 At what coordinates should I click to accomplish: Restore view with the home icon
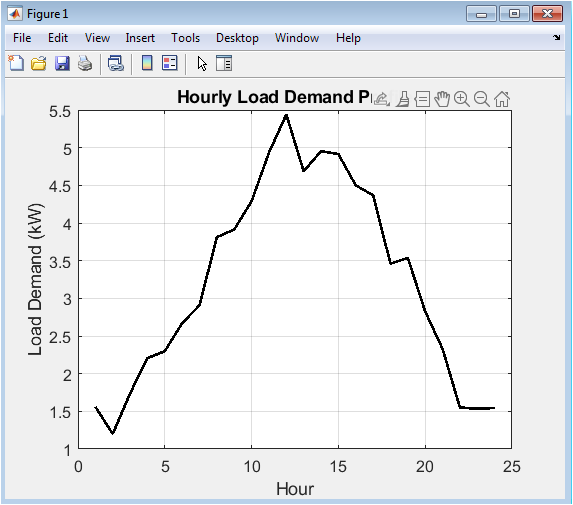[x=502, y=99]
